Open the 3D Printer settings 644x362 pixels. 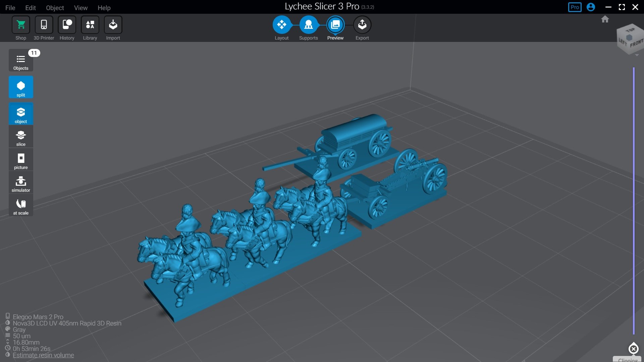[x=44, y=25]
